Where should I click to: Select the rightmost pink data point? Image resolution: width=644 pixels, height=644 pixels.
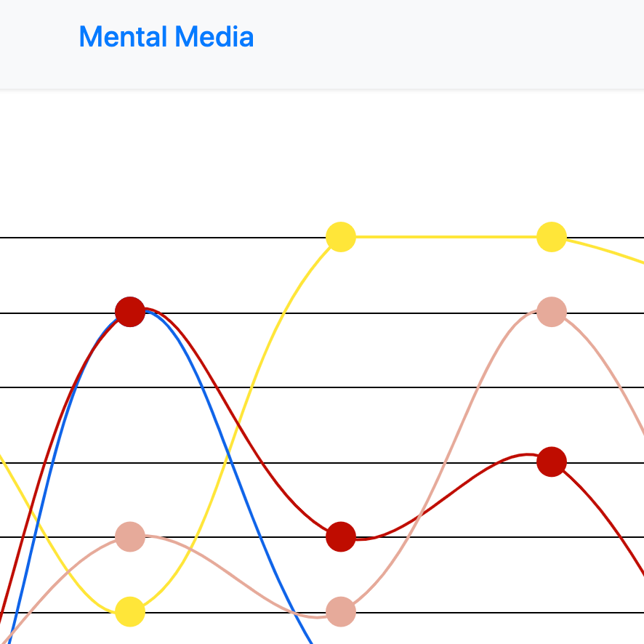click(x=552, y=312)
